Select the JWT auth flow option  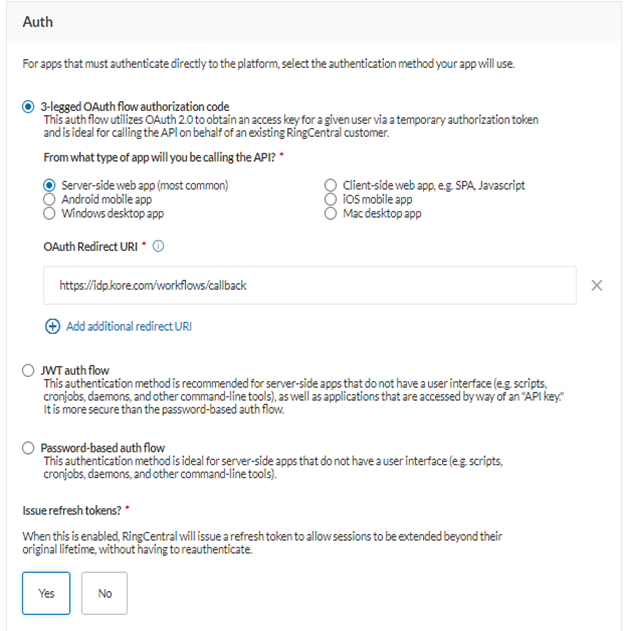click(28, 371)
